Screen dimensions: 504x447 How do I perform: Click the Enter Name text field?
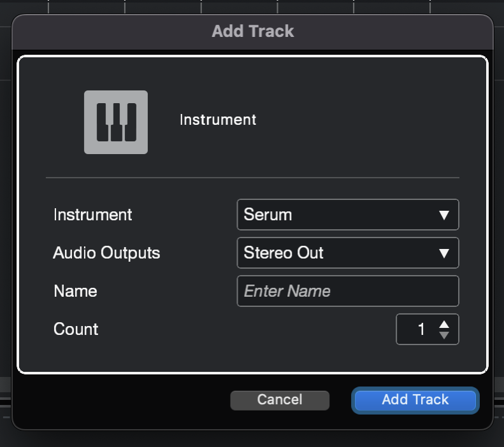(x=348, y=291)
